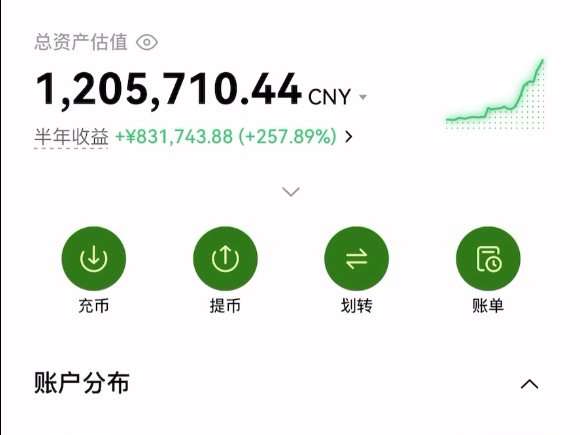Click the 账单 text label
This screenshot has height=435, width=580.
[x=488, y=306]
